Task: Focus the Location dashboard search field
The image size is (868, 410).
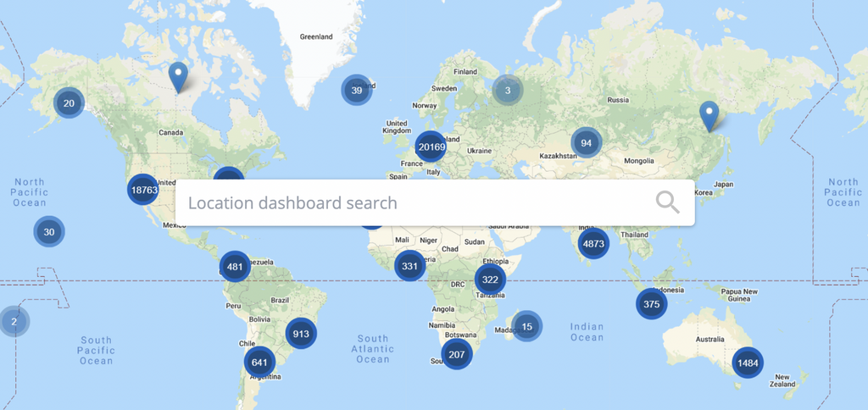Action: tap(415, 203)
